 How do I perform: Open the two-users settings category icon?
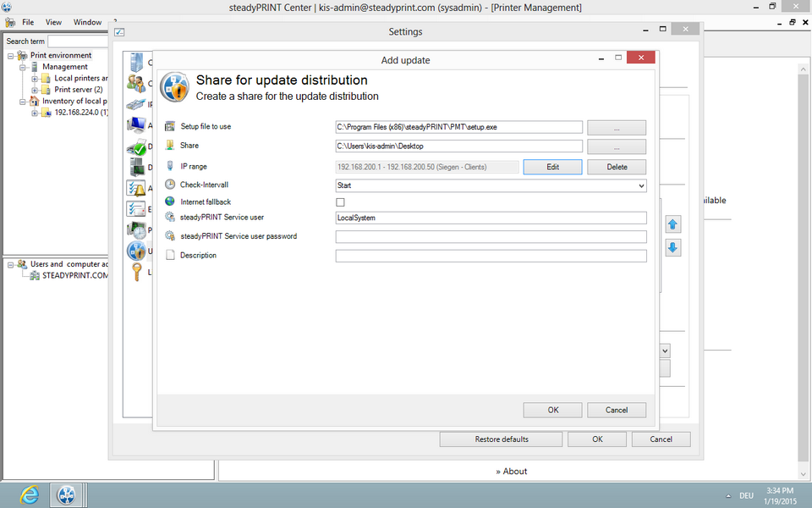pos(136,83)
